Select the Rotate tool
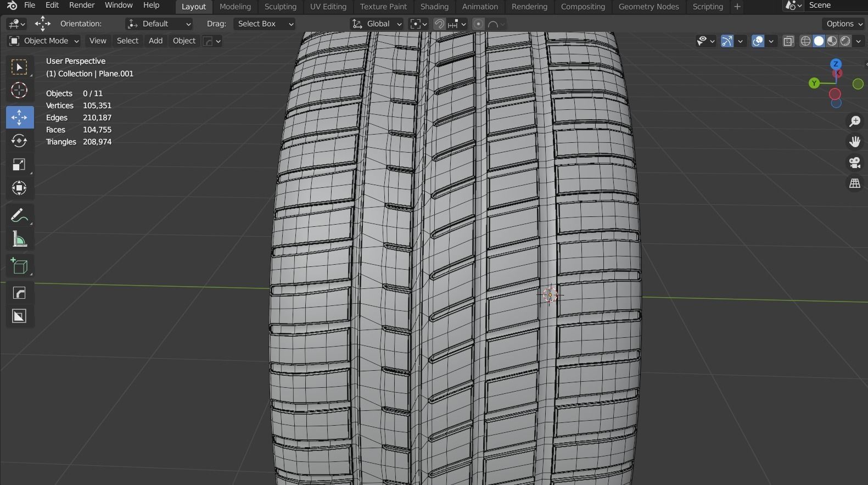Screen dimensions: 868x485 (19, 141)
